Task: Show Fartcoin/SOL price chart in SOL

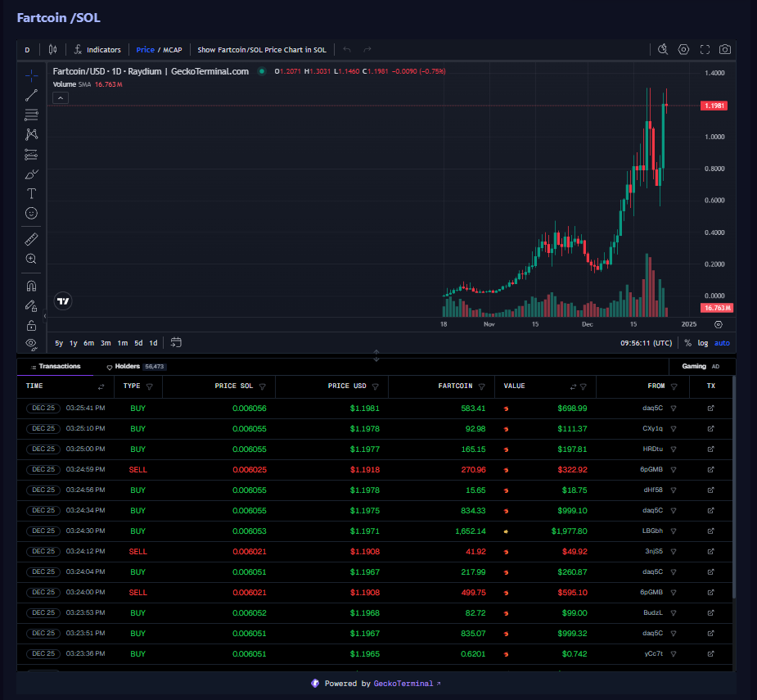Action: point(262,50)
